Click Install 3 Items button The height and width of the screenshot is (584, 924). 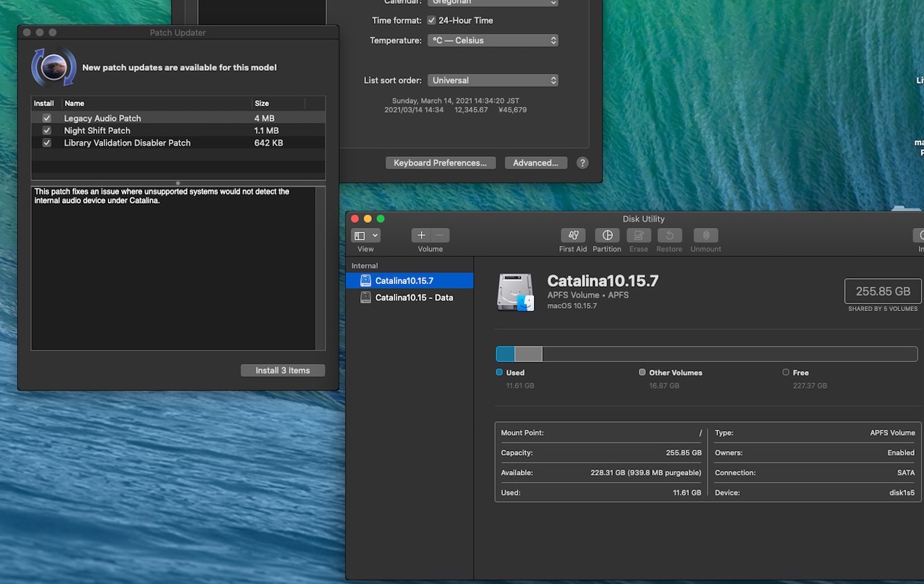283,370
